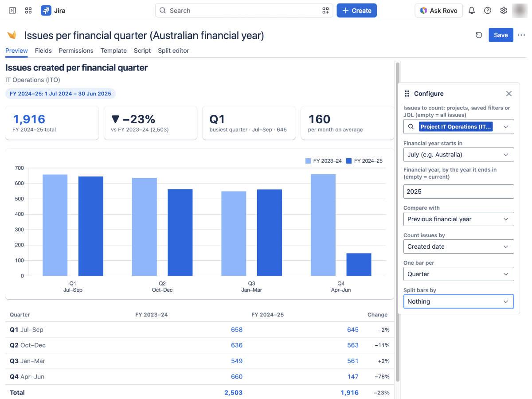The image size is (532, 399).
Task: Click the revert changes icon beside Save
Action: click(479, 35)
